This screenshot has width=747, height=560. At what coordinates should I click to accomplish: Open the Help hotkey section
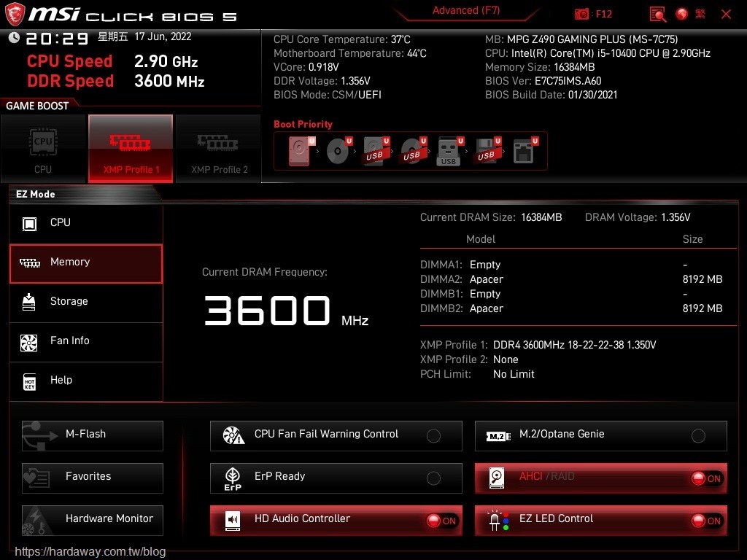[x=86, y=381]
